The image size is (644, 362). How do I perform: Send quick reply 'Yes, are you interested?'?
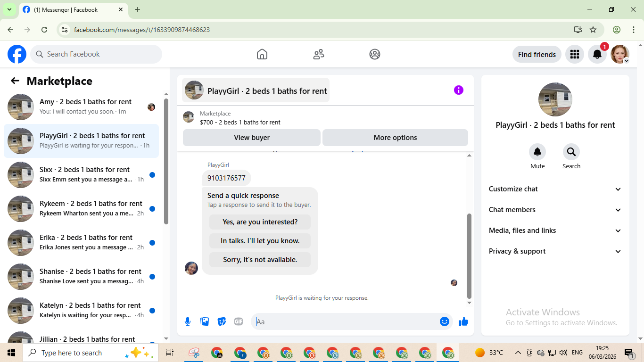coord(260,222)
